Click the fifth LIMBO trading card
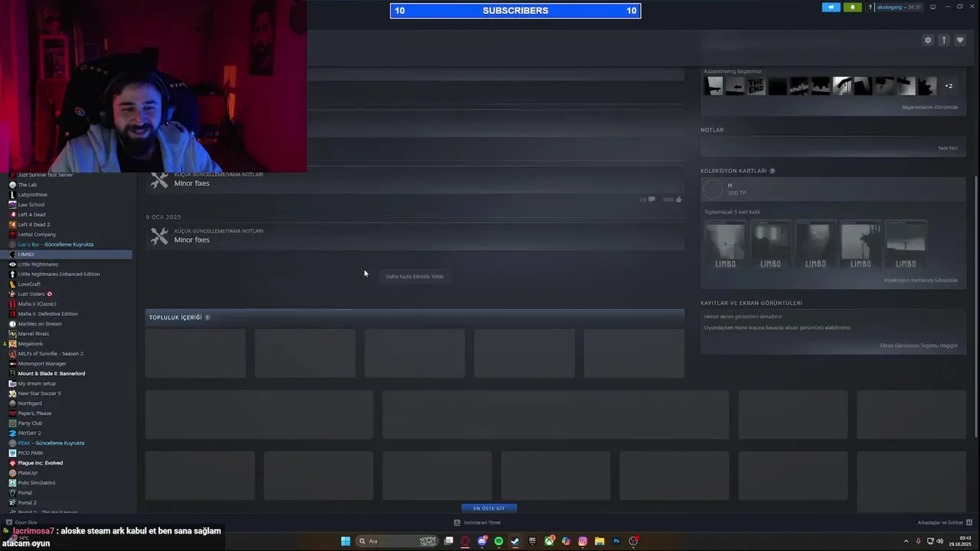Image resolution: width=980 pixels, height=551 pixels. 906,244
